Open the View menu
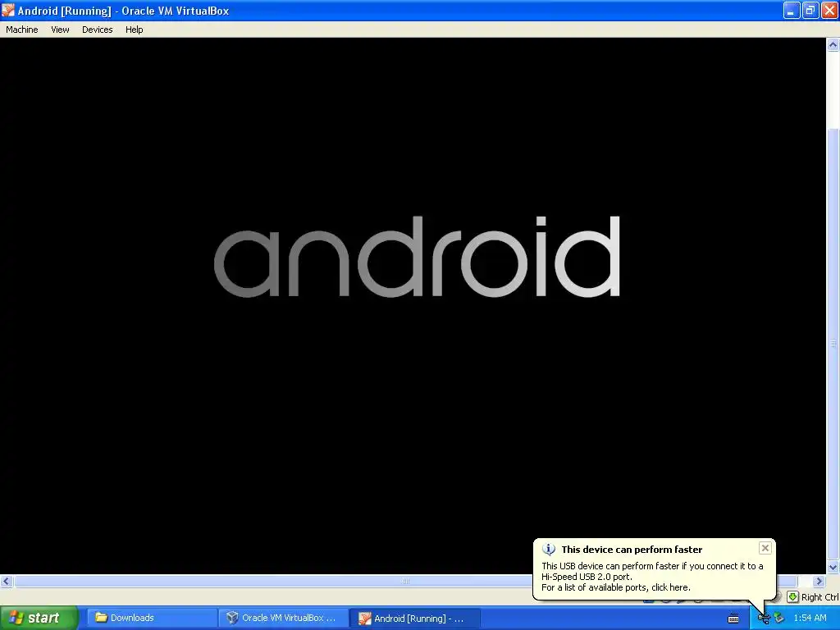Viewport: 840px width, 630px height. click(60, 30)
